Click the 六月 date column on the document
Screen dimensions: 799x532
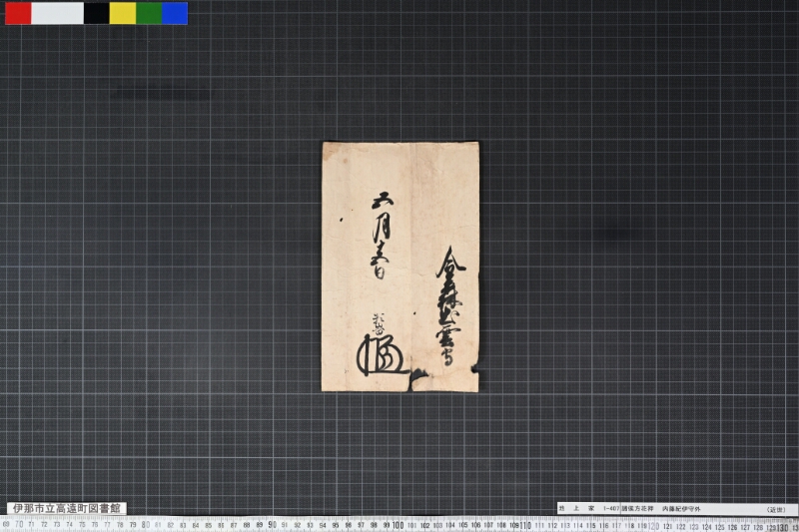(x=382, y=236)
